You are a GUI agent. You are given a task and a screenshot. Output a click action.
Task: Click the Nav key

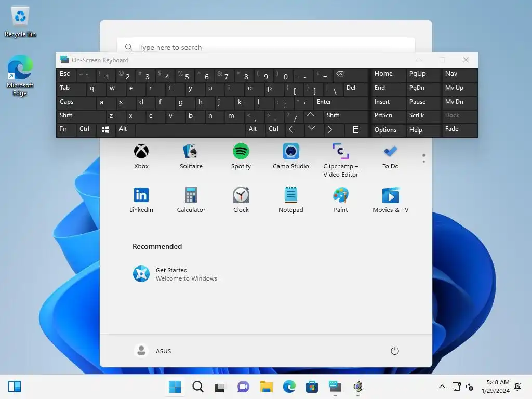coord(459,74)
